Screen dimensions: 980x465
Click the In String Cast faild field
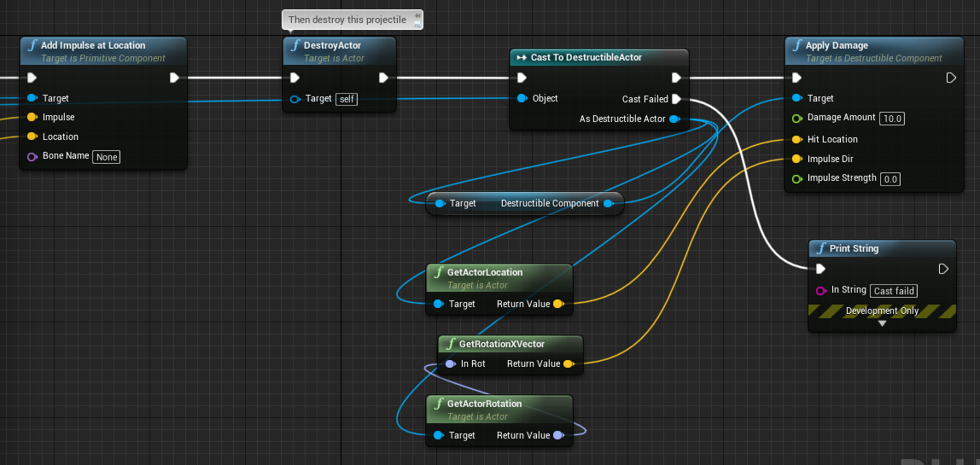pyautogui.click(x=894, y=291)
